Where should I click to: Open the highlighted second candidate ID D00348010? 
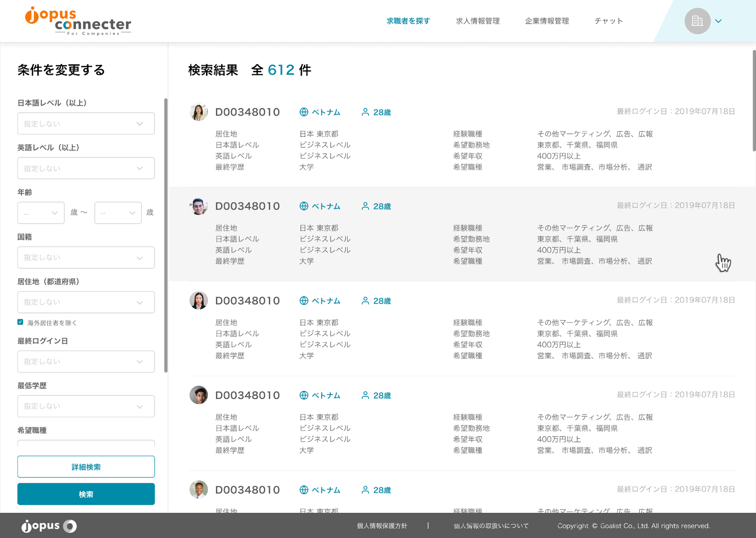click(248, 206)
